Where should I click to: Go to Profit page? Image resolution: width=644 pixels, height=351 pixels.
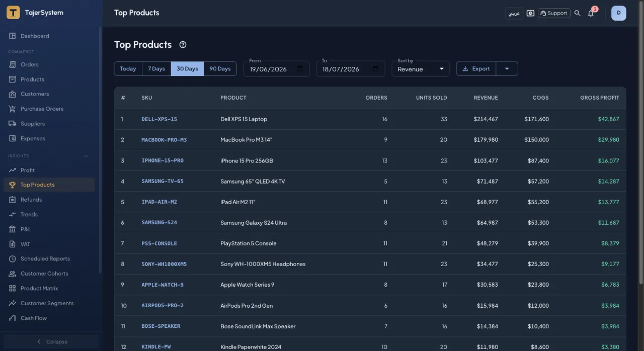point(49,170)
